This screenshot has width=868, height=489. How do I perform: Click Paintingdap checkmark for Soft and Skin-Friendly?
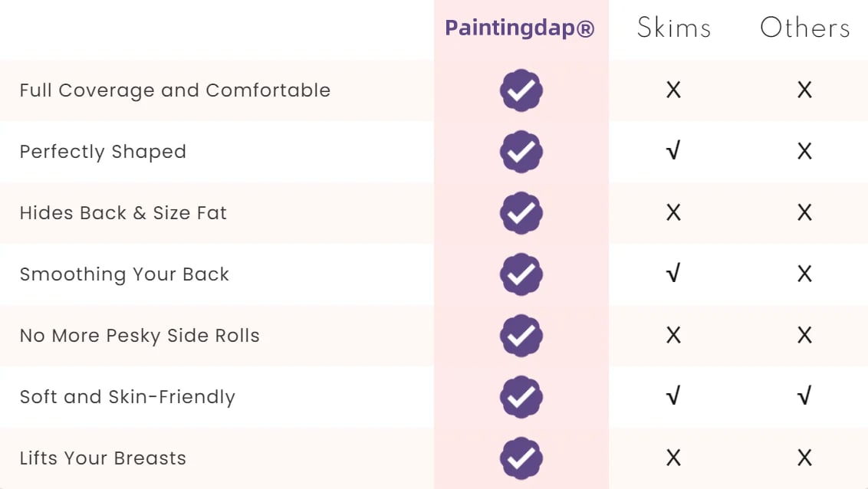pyautogui.click(x=521, y=397)
